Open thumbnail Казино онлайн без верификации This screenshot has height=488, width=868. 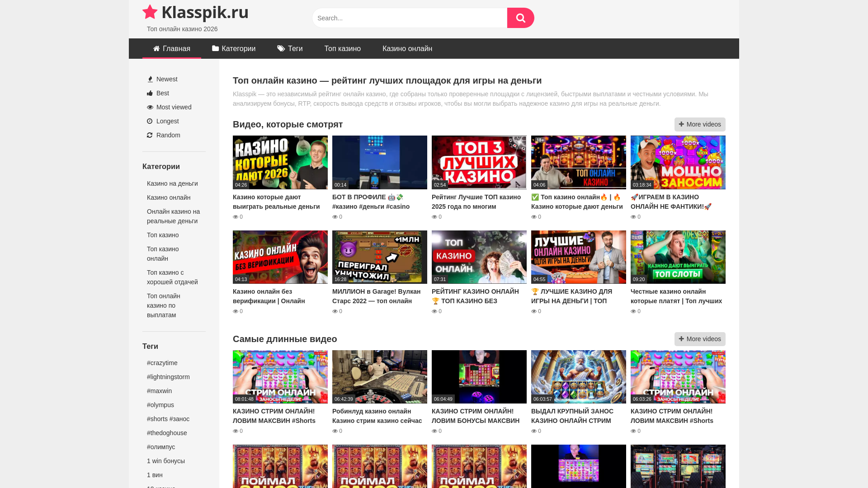pyautogui.click(x=280, y=257)
